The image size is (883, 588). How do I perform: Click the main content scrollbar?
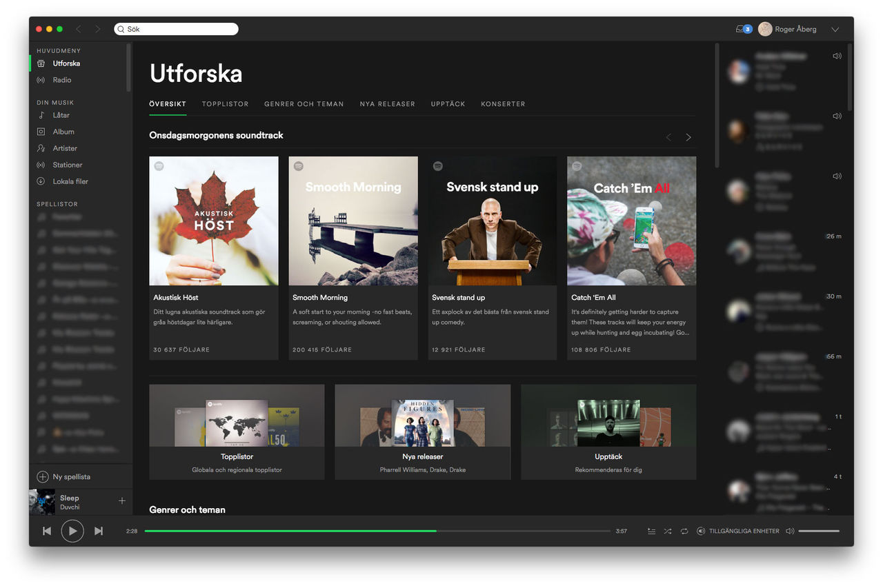[717, 105]
